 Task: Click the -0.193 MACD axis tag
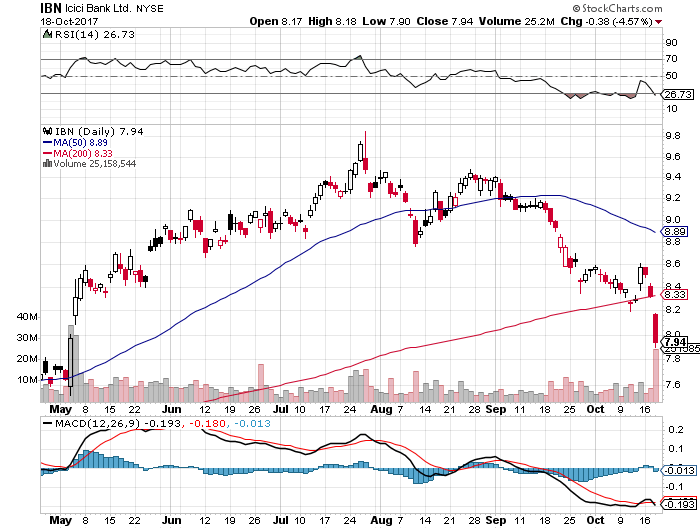(673, 508)
